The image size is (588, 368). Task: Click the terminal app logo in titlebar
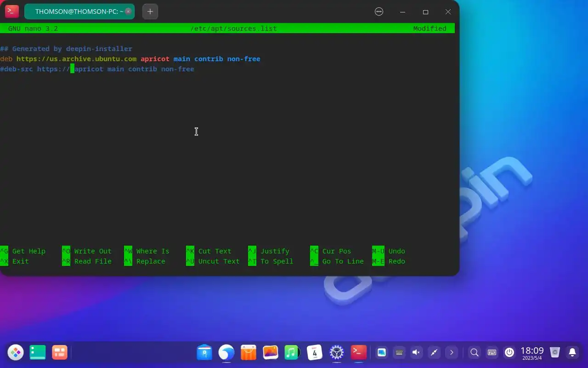click(x=12, y=11)
